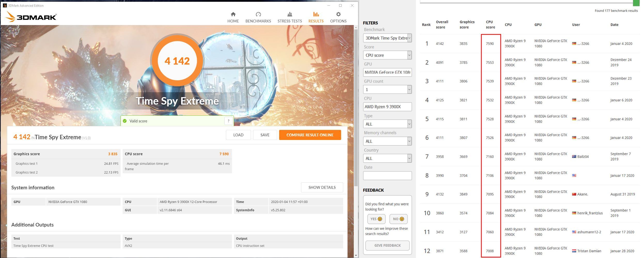Click overall score 4142 in rank 1 row
The width and height of the screenshot is (644, 258).
point(440,44)
